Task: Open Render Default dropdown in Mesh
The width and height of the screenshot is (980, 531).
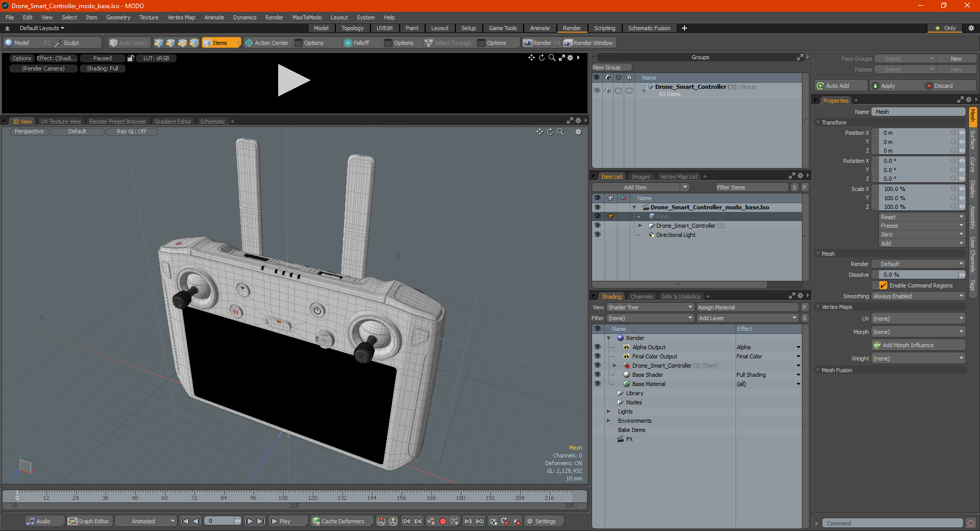Action: pos(918,264)
